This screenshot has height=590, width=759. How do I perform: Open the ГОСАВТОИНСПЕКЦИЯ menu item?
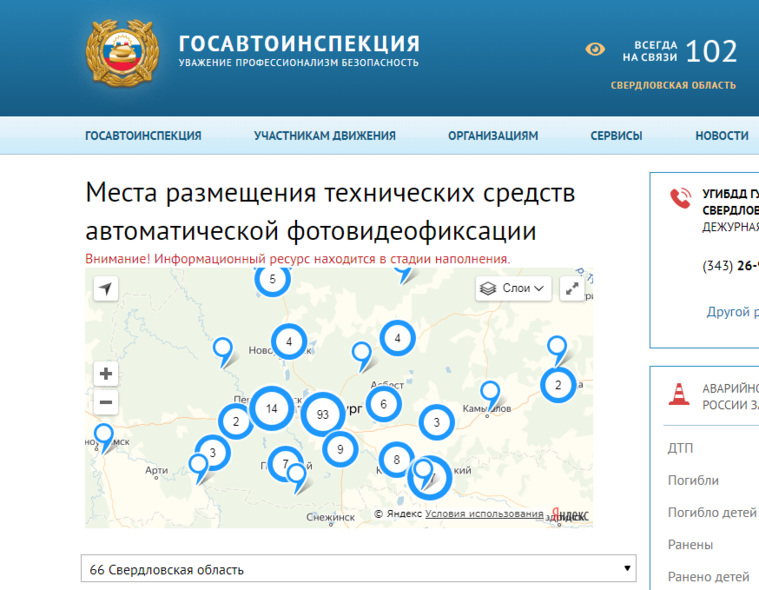pos(143,136)
